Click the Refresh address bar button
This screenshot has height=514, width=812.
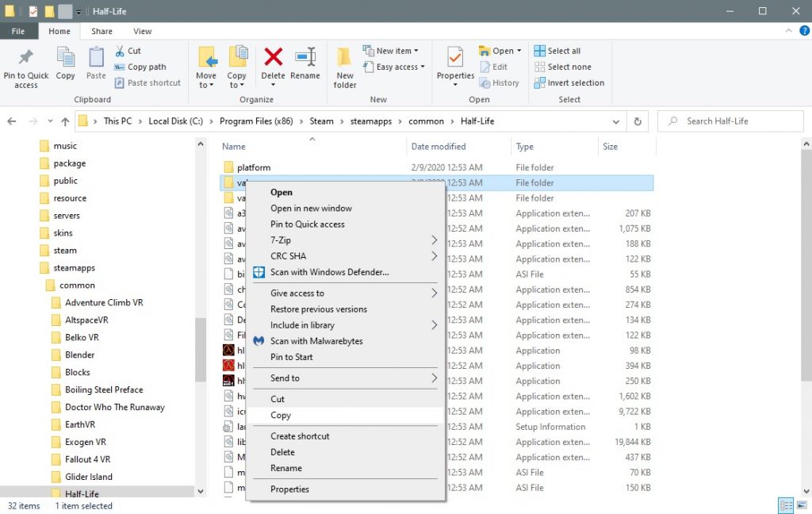point(638,121)
